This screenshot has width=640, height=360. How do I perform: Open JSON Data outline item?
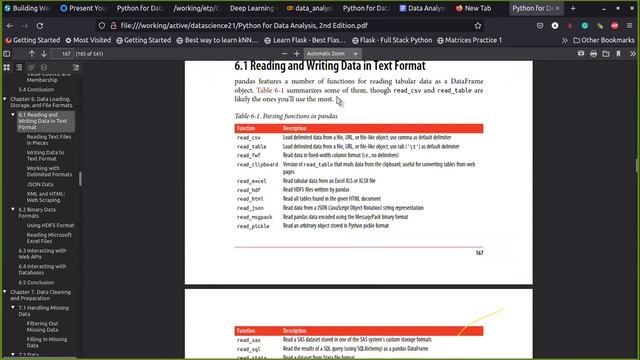(x=40, y=184)
